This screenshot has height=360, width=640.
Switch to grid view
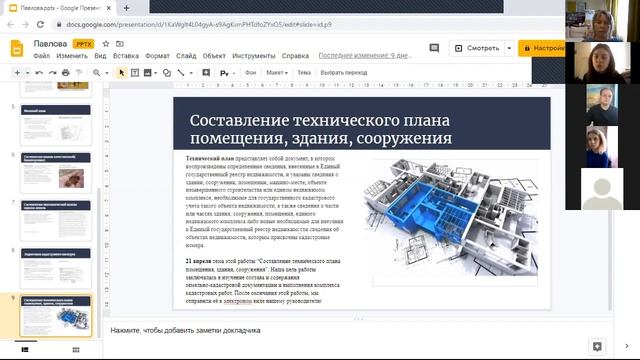pos(76,350)
